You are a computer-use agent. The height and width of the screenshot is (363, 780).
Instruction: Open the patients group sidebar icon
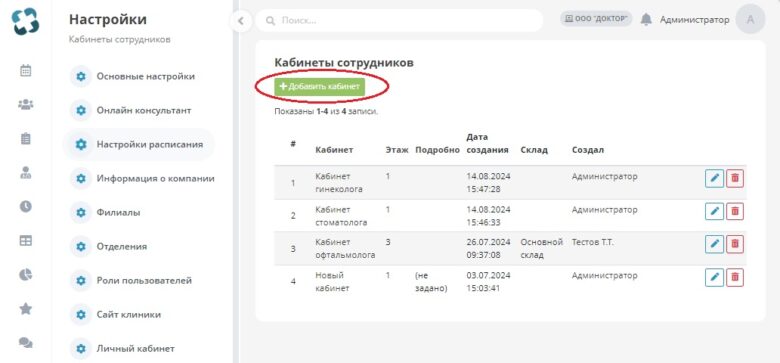tap(25, 104)
